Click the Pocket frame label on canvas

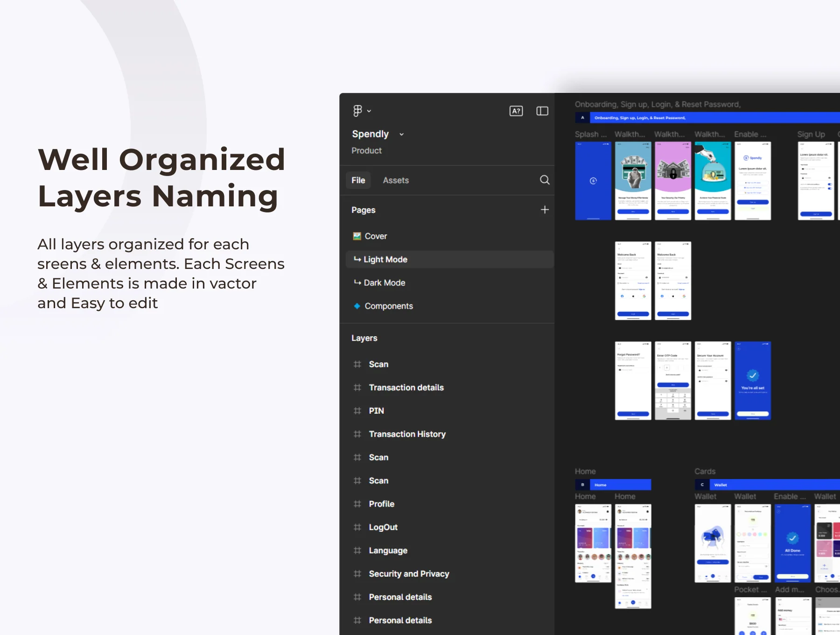(x=750, y=590)
